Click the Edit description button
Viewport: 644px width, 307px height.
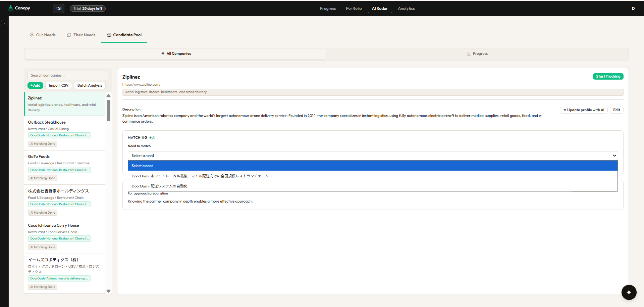click(x=616, y=110)
